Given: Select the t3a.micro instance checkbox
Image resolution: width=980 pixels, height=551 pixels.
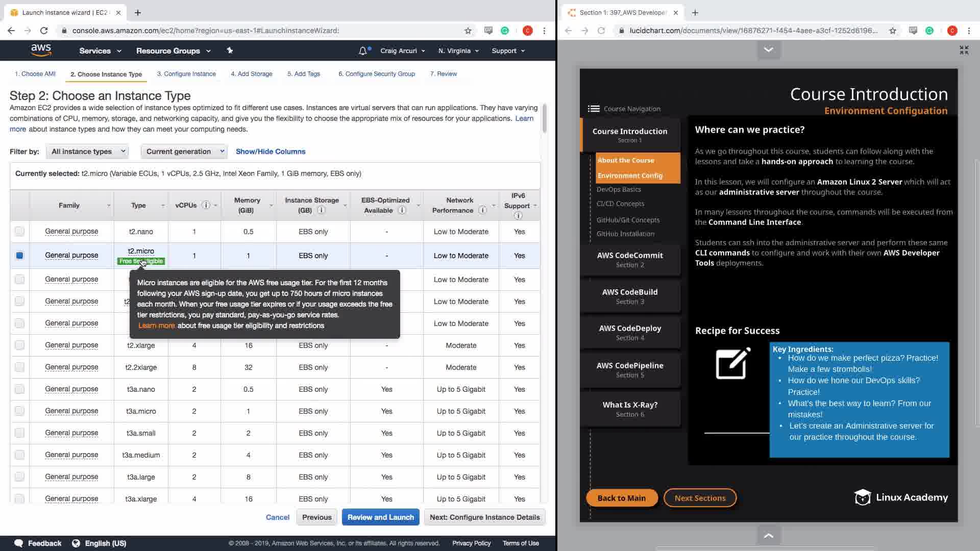Looking at the screenshot, I should click(19, 411).
